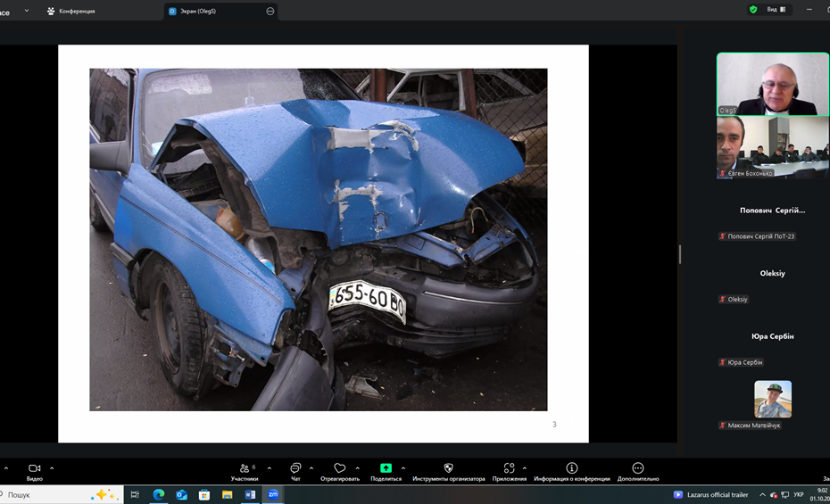Expand the arrow next to Поделиться

point(403,468)
